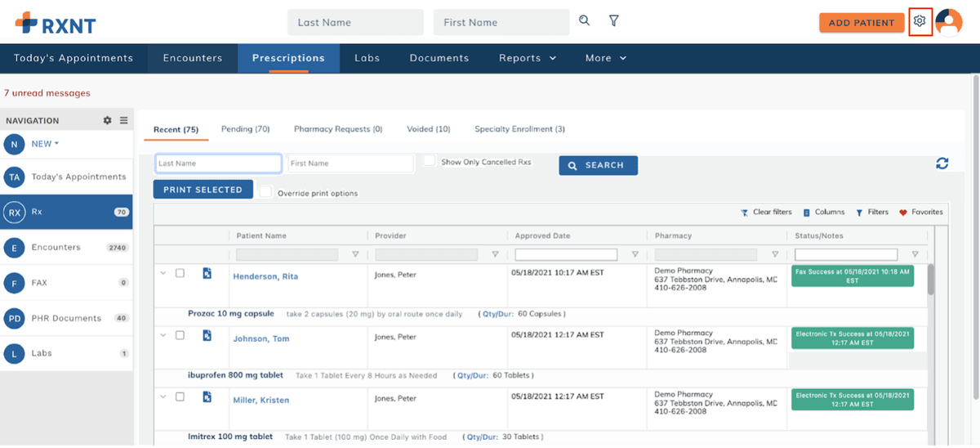980x448 pixels.
Task: Click the ADD PATIENT button
Action: [862, 23]
